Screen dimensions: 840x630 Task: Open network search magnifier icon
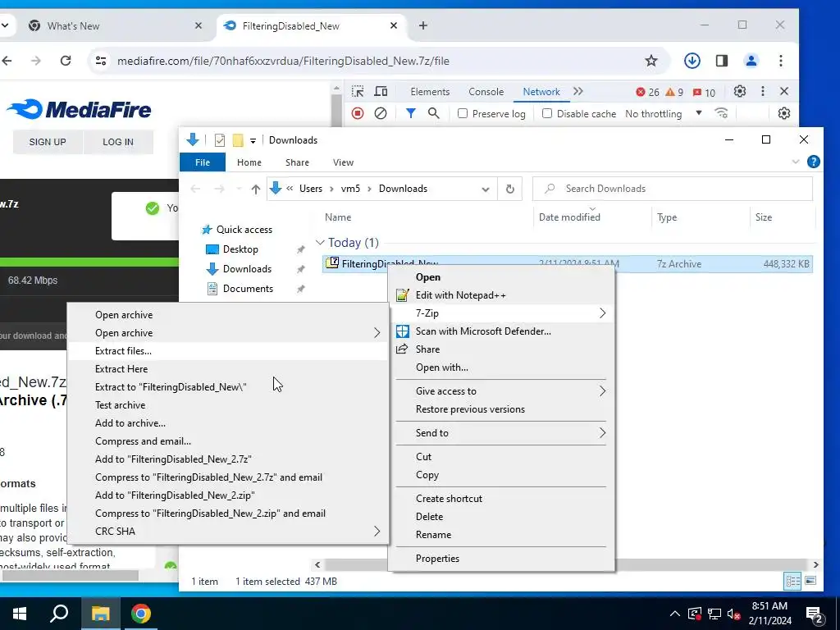point(433,113)
